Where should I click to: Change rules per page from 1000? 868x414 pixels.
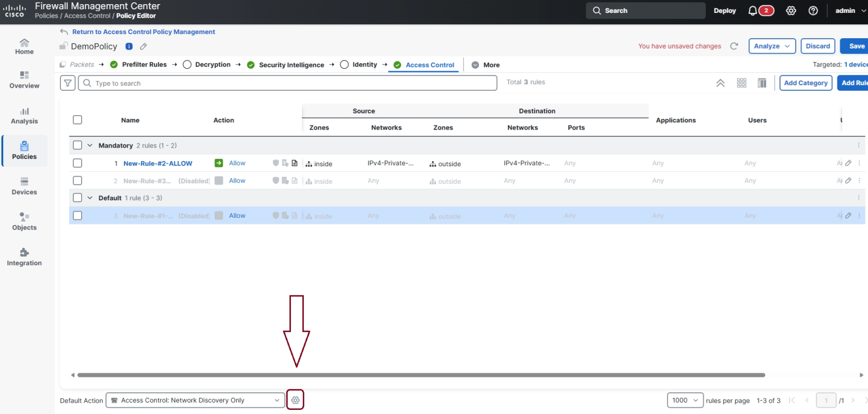685,400
